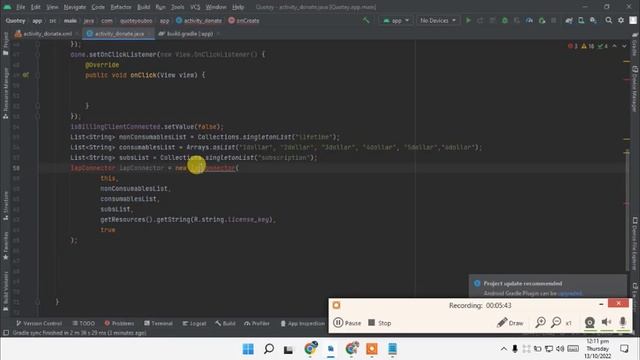This screenshot has width=640, height=360.
Task: Click the Profile app gauge icon in toolbar
Action: tap(529, 20)
